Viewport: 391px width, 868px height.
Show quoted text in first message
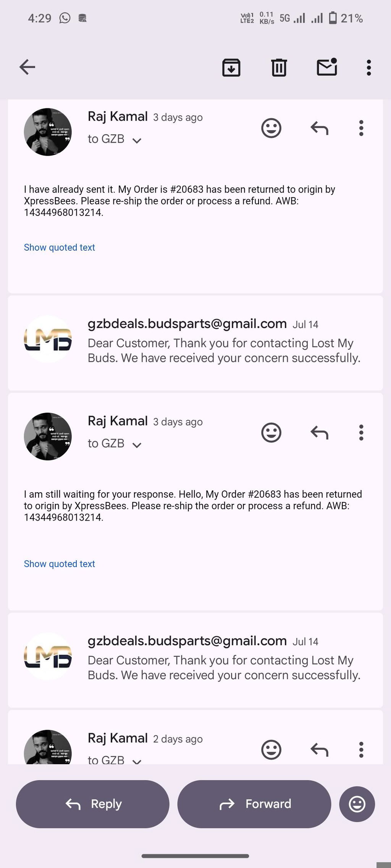coord(60,248)
